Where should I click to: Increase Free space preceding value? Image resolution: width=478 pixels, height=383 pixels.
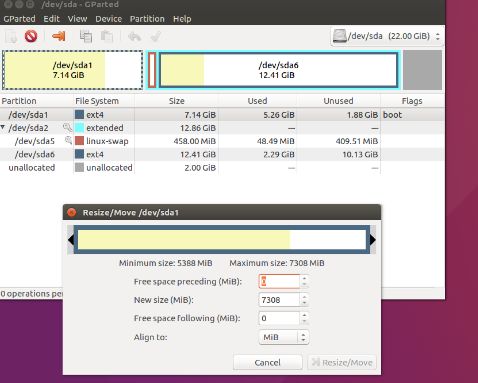coord(304,278)
